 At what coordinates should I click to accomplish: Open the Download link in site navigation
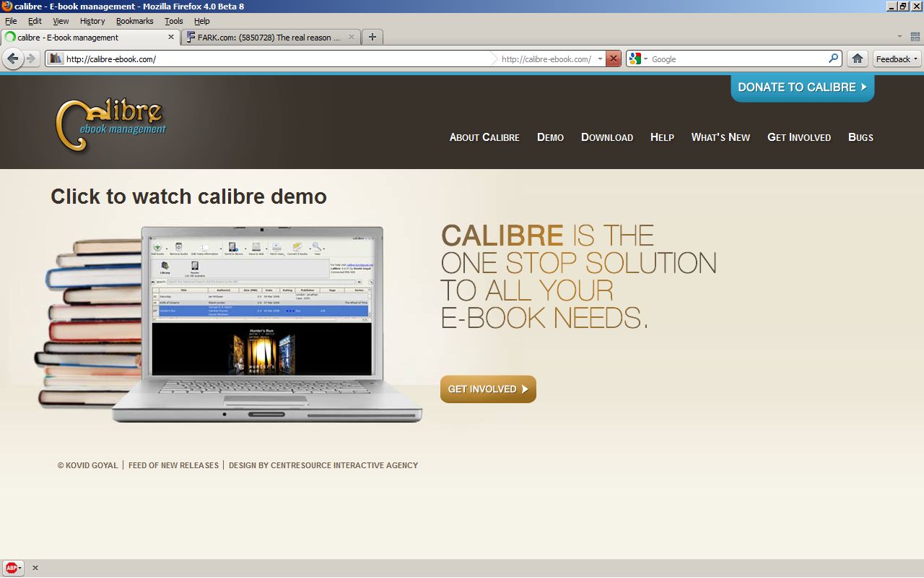click(607, 137)
